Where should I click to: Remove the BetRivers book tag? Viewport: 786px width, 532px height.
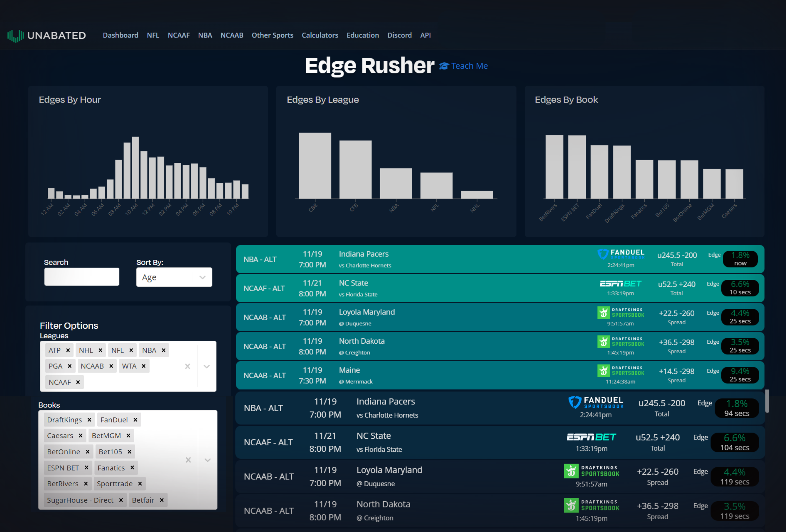point(86,484)
